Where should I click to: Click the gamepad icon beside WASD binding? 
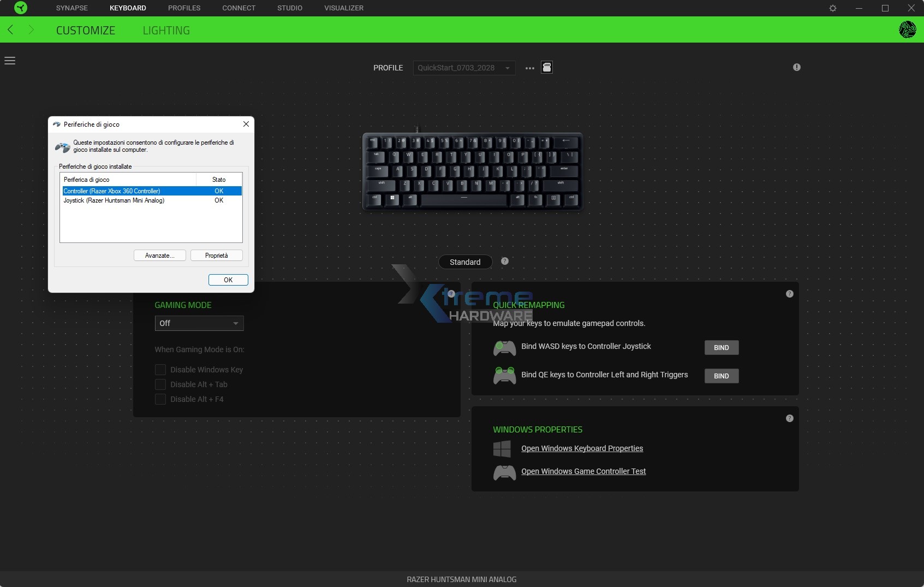tap(505, 348)
